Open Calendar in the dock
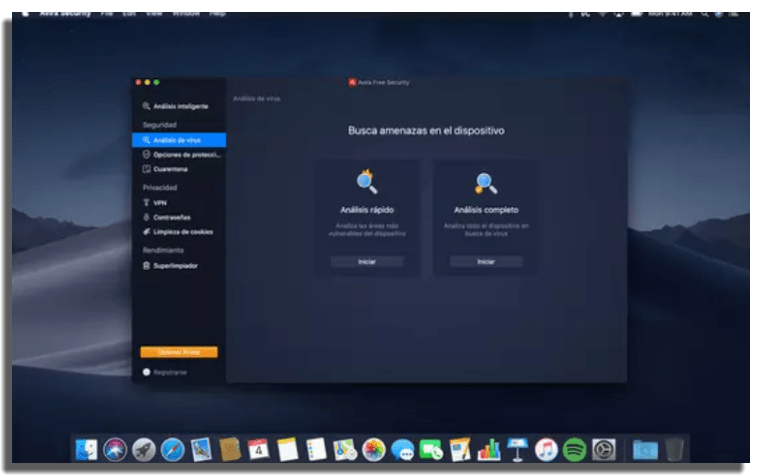This screenshot has width=762, height=475. 259,450
